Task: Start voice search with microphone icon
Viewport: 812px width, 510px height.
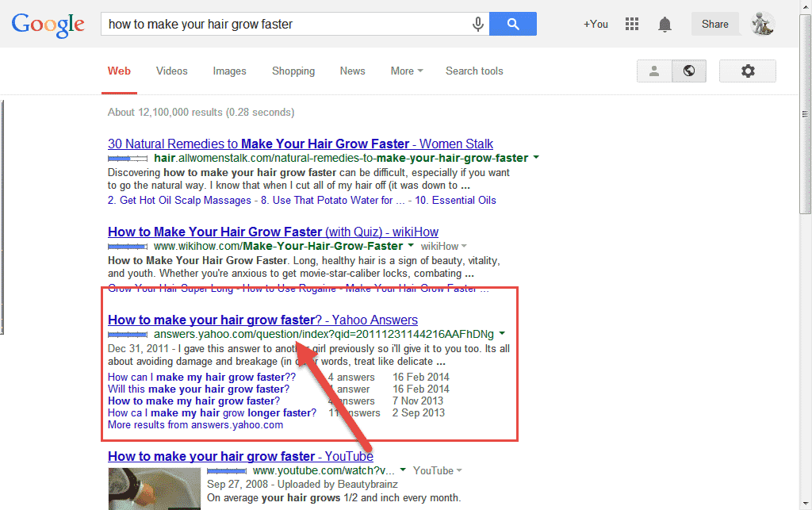Action: coord(478,24)
